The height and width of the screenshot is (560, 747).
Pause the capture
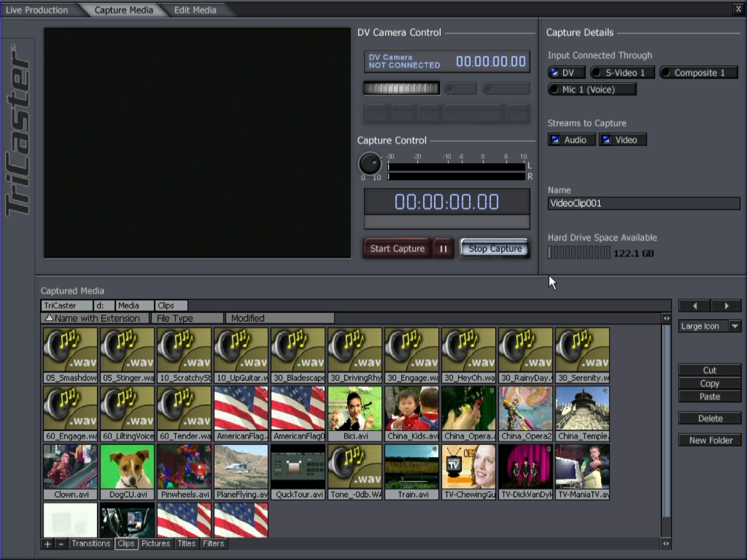coord(444,248)
